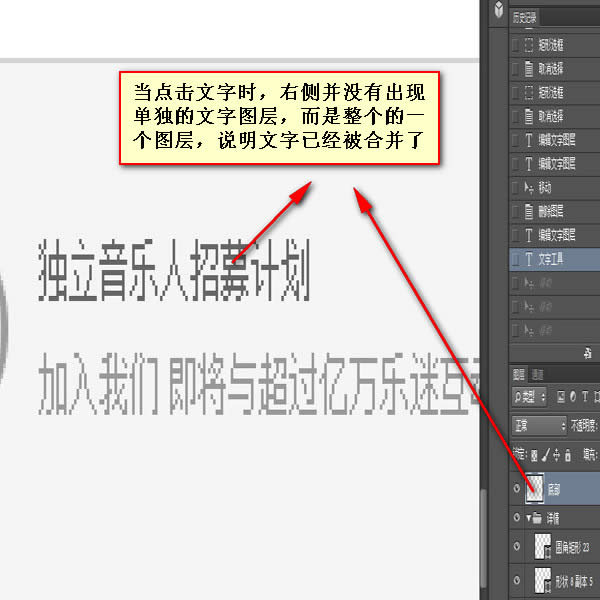Select the 文字工具 history state
The image size is (600, 600).
pyautogui.click(x=554, y=259)
